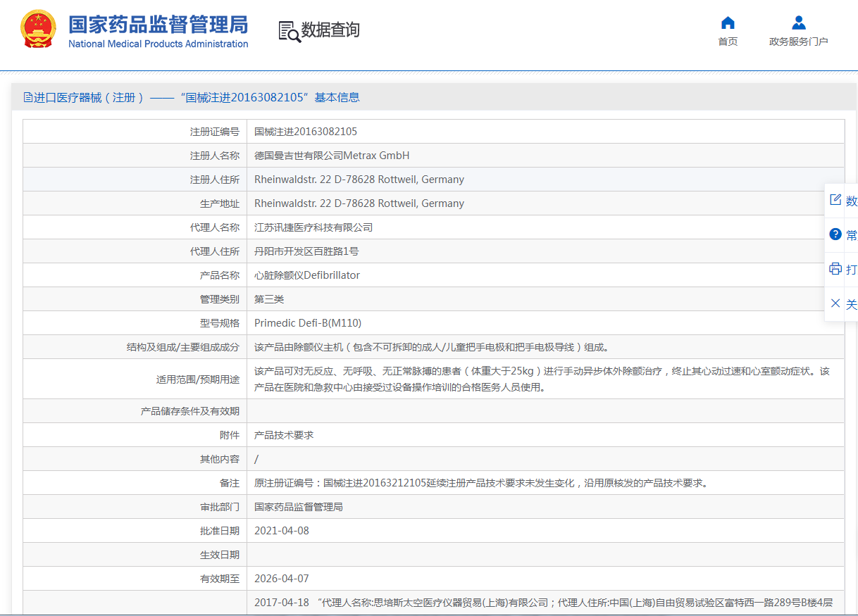Click the 生效日期 label
The image size is (858, 616).
[x=220, y=555]
